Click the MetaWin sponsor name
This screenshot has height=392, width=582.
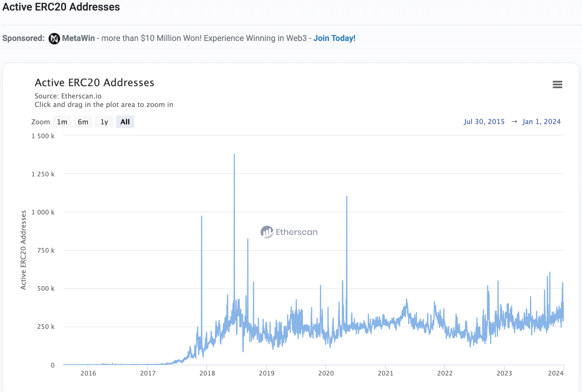(x=78, y=38)
